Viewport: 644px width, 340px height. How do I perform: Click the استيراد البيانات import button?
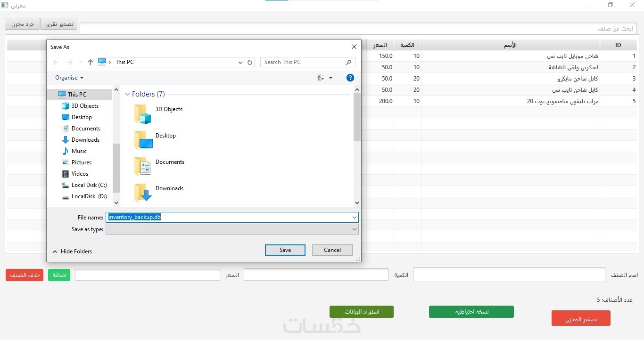(x=362, y=312)
